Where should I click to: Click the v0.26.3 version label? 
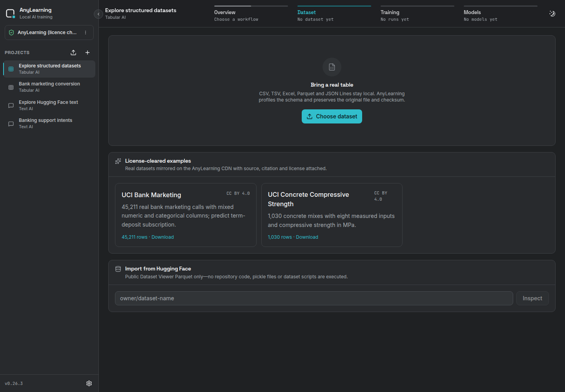coord(14,383)
